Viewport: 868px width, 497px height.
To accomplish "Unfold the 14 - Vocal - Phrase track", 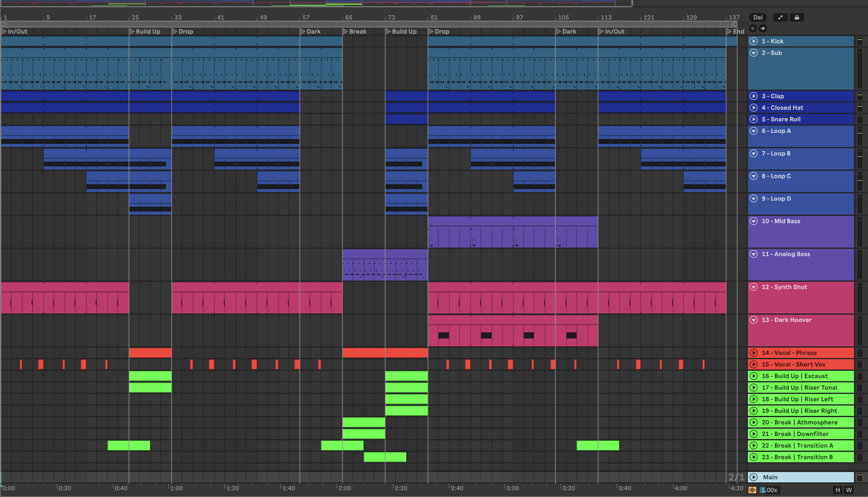I will [x=754, y=352].
